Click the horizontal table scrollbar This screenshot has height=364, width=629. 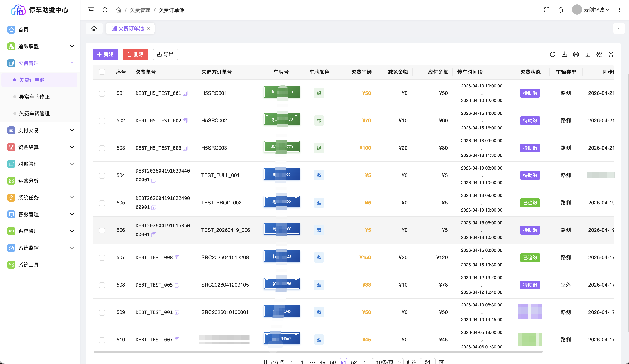click(318, 352)
